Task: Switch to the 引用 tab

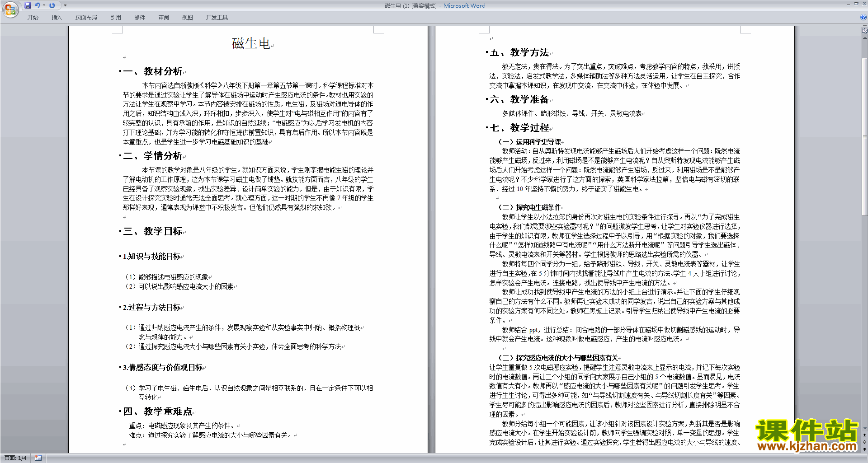Action: pyautogui.click(x=116, y=18)
